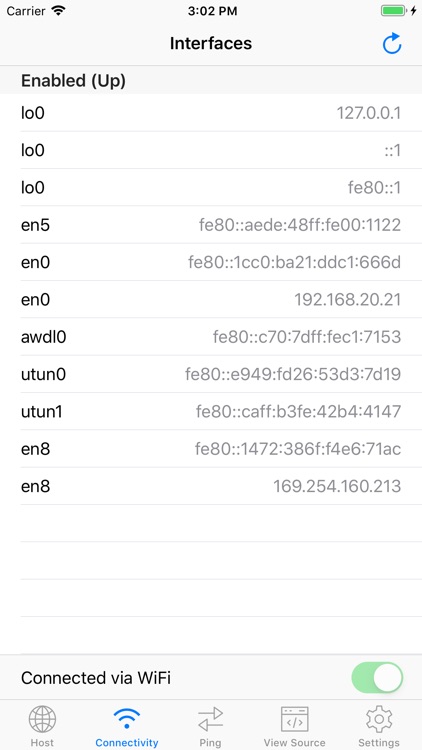Select the lo0 fe80::1 row

211,188
